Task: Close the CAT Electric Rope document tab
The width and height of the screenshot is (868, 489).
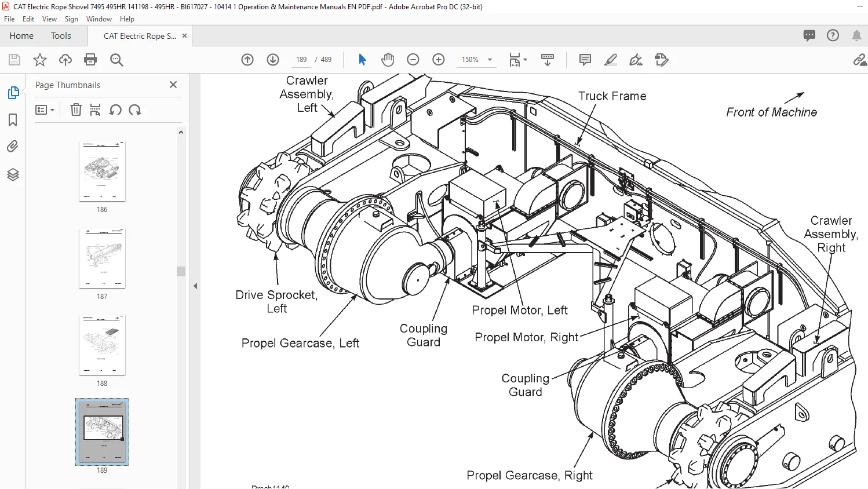Action: pos(185,36)
